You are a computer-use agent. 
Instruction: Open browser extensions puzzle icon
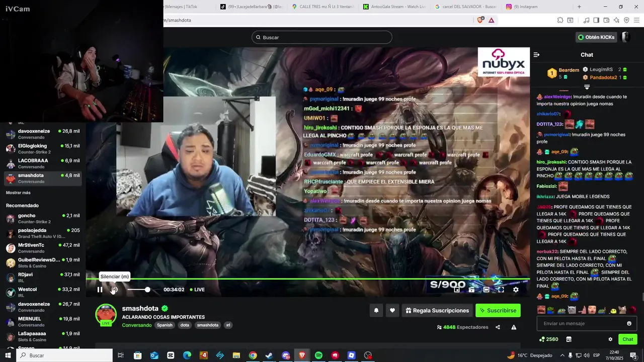pos(560,20)
